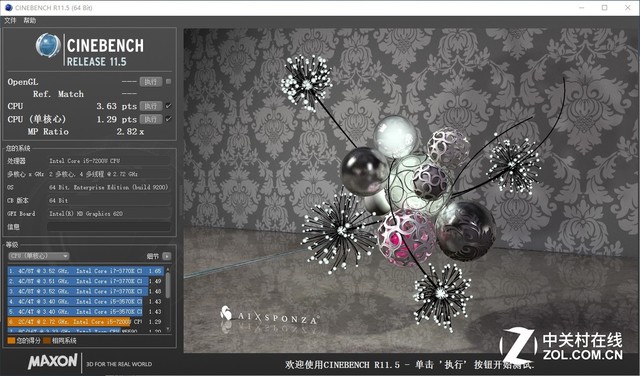Screen dimensions: 640x376
Task: Click the single-core score 1.29 pts
Action: [x=116, y=119]
